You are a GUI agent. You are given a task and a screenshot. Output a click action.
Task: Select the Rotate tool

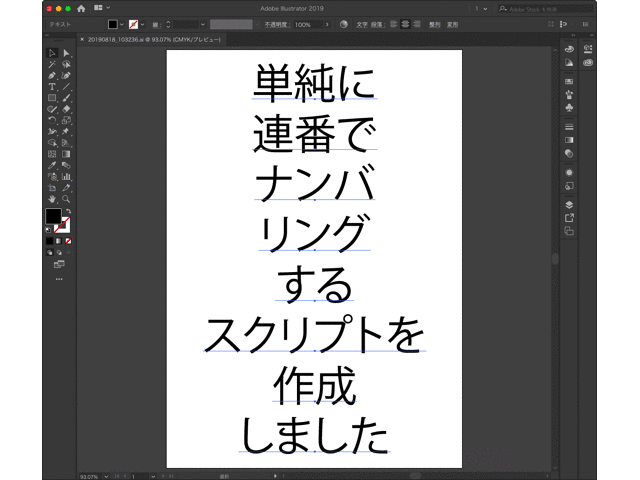[x=52, y=120]
